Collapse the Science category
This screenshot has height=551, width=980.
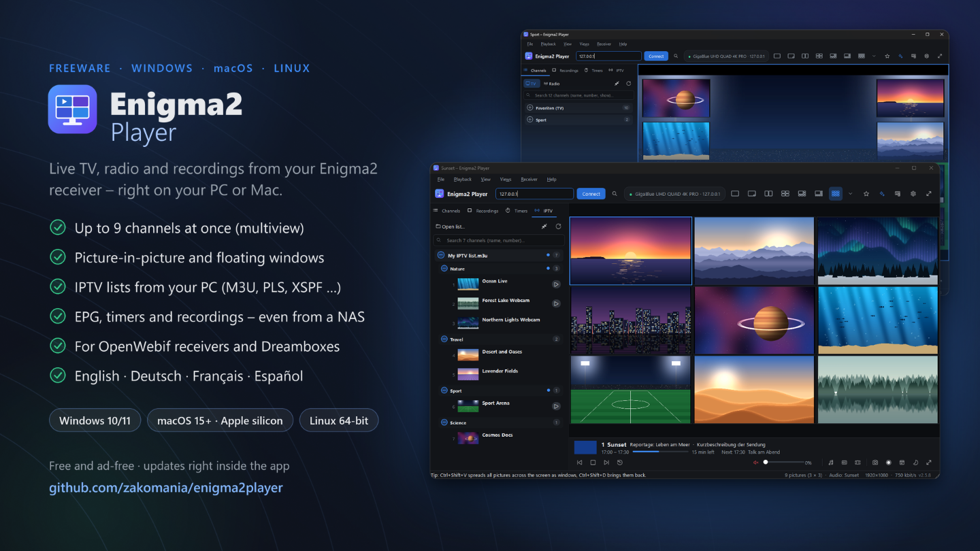point(444,422)
